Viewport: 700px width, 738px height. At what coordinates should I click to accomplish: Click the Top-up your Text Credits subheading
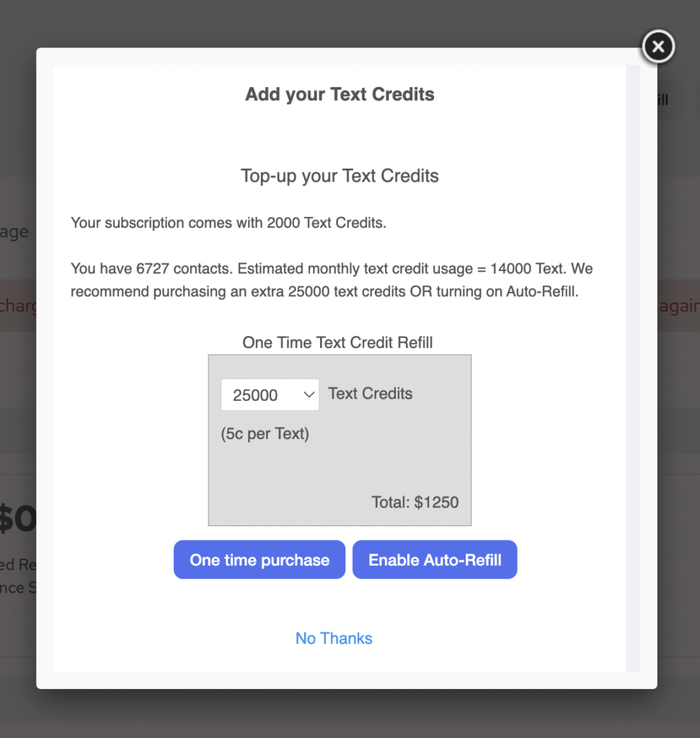pyautogui.click(x=340, y=176)
